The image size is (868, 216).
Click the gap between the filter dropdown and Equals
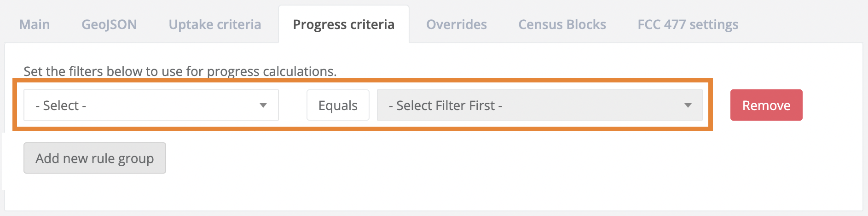(x=293, y=105)
